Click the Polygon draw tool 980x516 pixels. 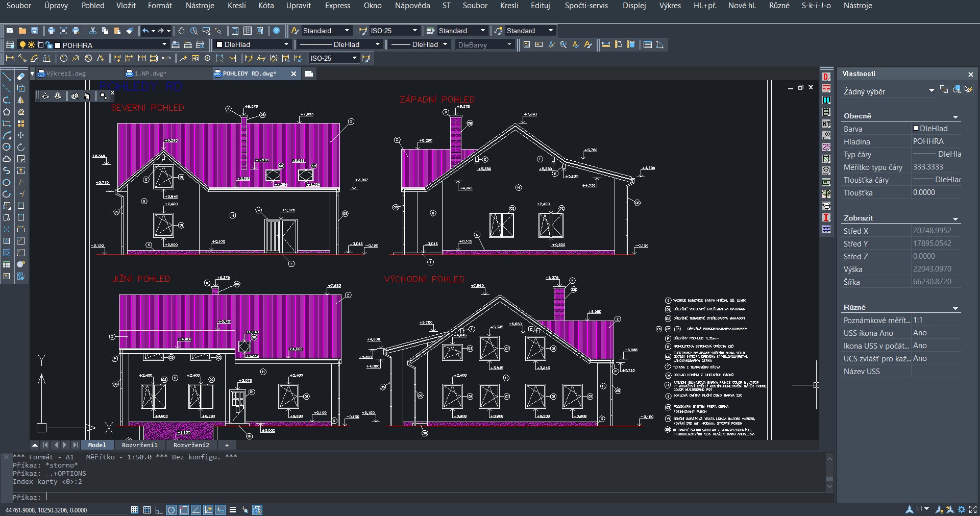click(7, 112)
